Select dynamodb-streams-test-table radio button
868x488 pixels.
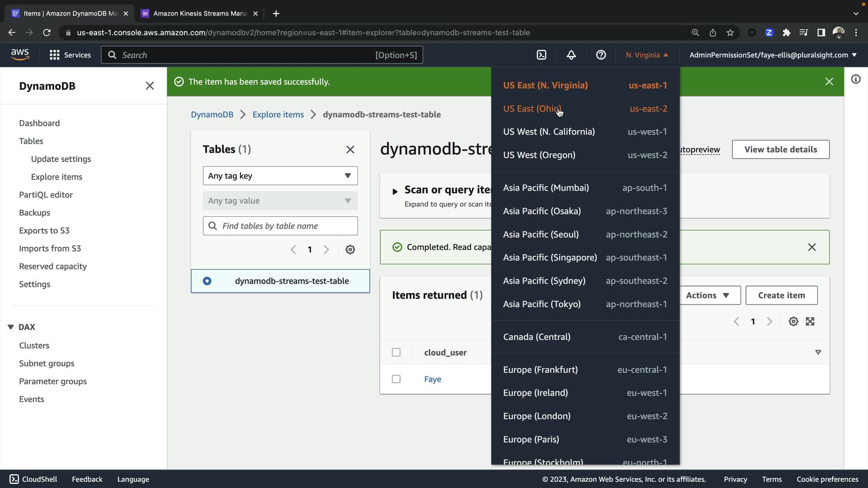click(x=207, y=281)
